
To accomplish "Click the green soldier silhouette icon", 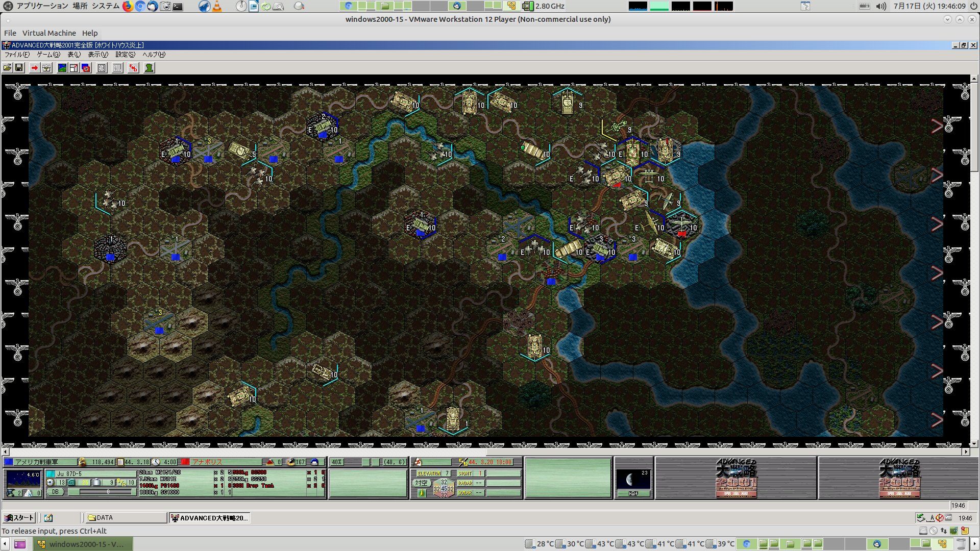I will tap(149, 68).
